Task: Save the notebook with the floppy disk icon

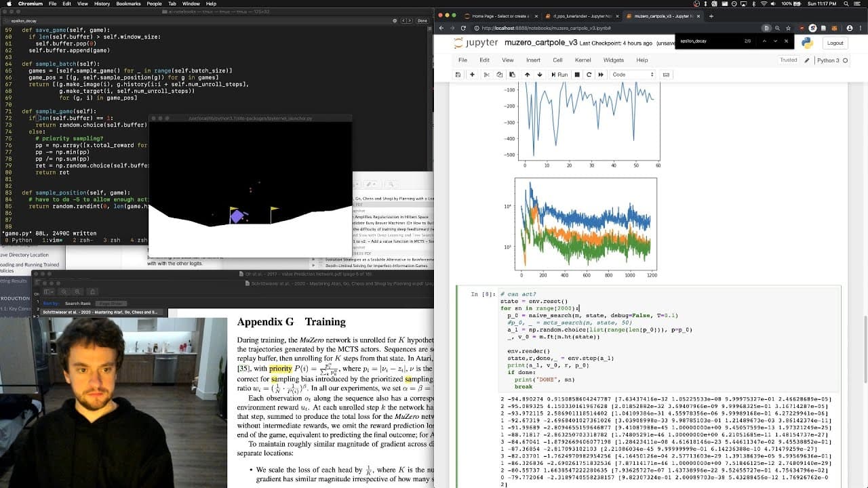Action: [459, 75]
